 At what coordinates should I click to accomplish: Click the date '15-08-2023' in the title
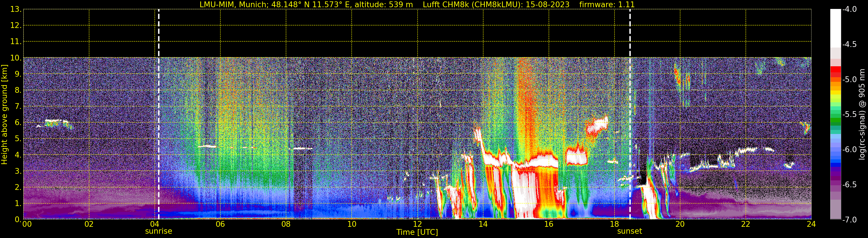tap(548, 5)
